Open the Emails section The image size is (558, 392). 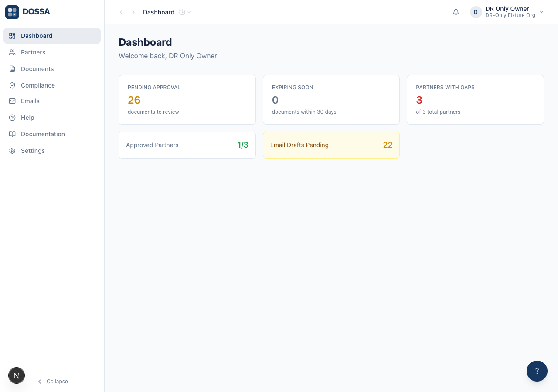pos(52,101)
